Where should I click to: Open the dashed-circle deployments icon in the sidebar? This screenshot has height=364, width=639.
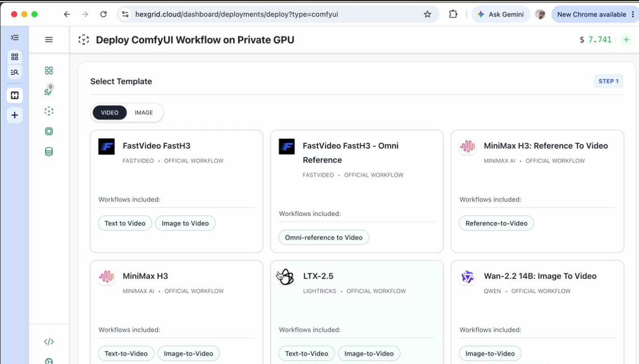coord(49,111)
